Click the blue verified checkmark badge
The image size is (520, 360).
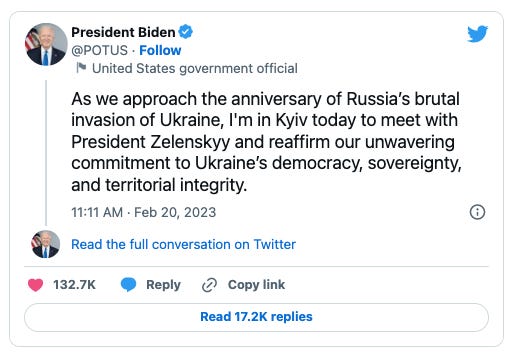point(185,32)
